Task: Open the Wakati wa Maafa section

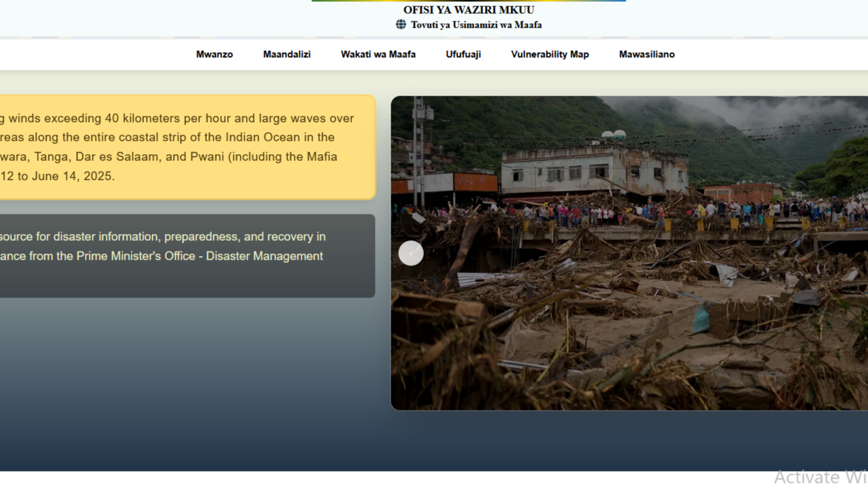Action: (x=378, y=54)
